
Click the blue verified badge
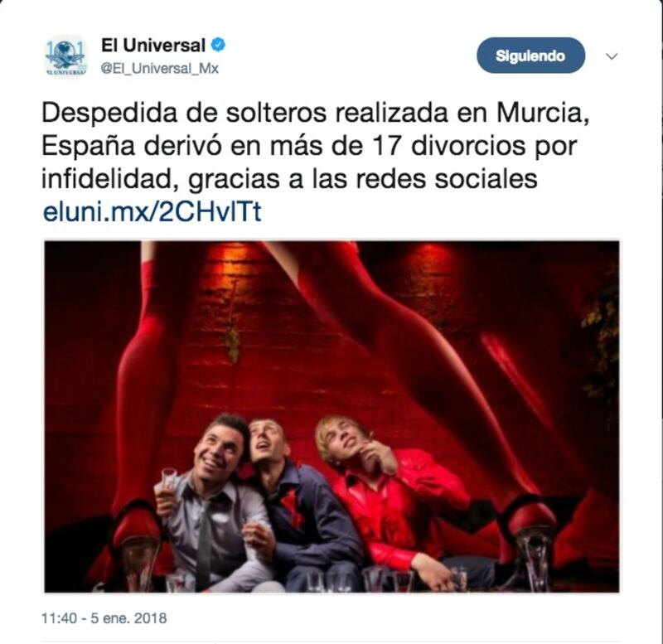tap(218, 45)
